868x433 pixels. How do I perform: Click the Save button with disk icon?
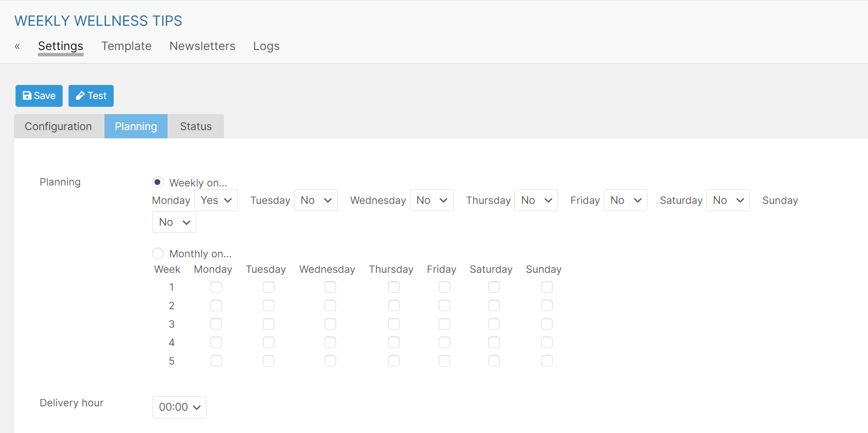(x=39, y=96)
